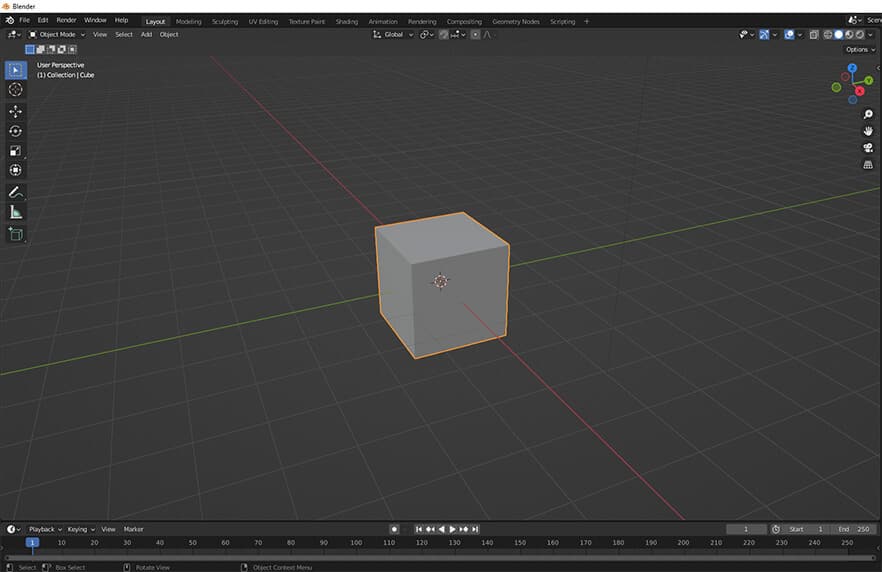Viewport: 882px width, 572px height.
Task: Enable solid viewport shading mode
Action: coord(838,34)
